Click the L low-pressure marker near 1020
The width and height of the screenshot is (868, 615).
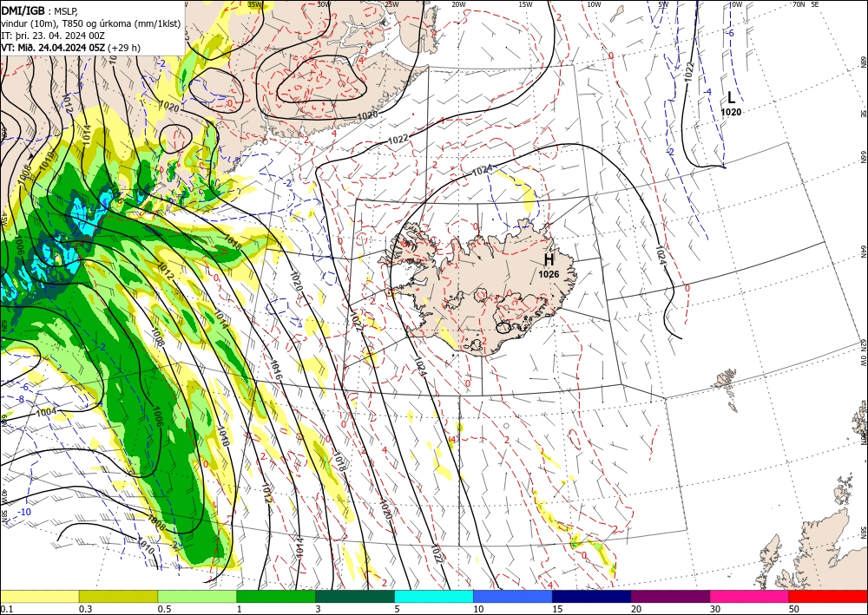731,98
